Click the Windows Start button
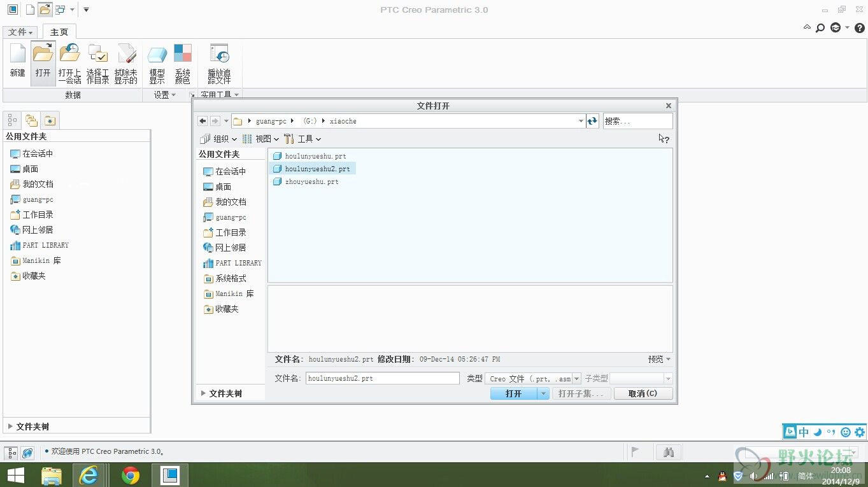Viewport: 868px width, 487px height. click(x=15, y=475)
